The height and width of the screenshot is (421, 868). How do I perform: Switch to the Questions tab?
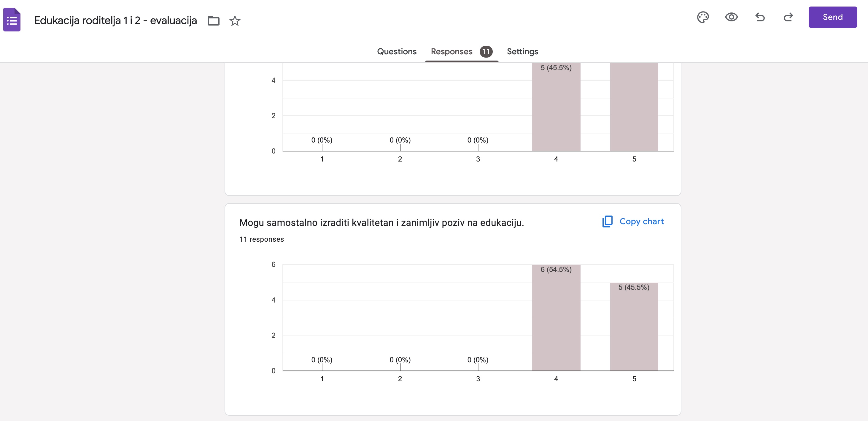coord(397,51)
